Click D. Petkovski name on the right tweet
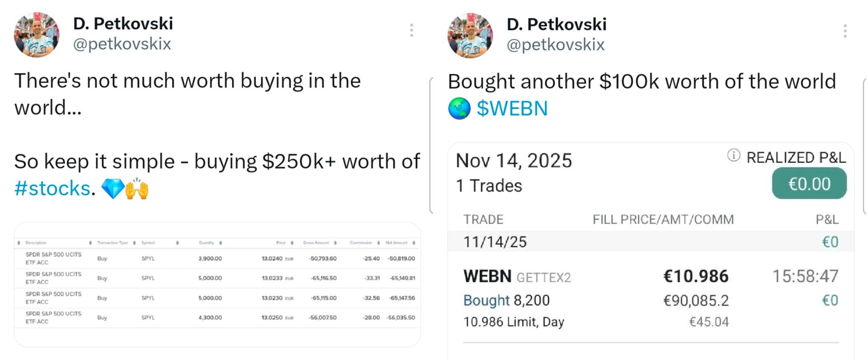 coord(557,24)
